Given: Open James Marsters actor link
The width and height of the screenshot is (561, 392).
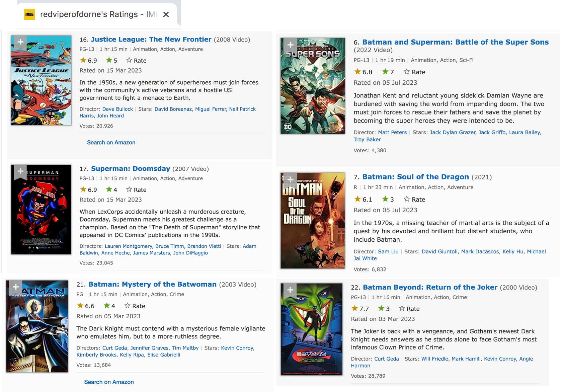Looking at the screenshot, I should click(x=151, y=253).
